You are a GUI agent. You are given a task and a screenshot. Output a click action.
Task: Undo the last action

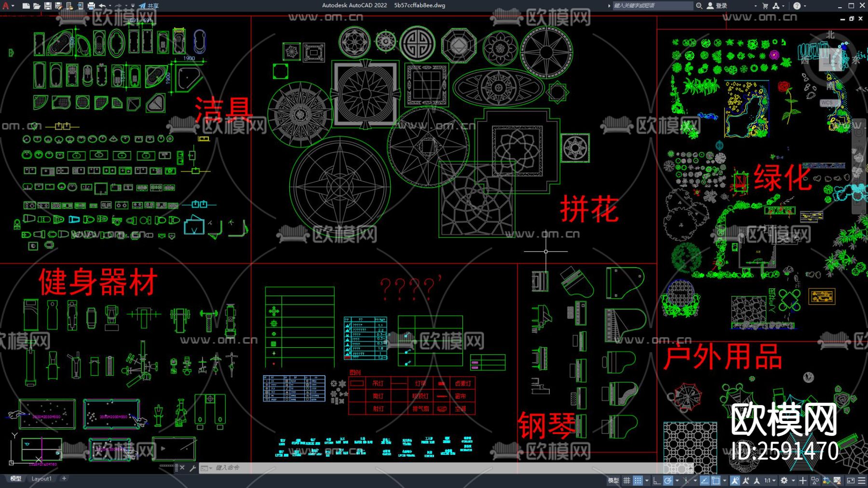tap(102, 6)
